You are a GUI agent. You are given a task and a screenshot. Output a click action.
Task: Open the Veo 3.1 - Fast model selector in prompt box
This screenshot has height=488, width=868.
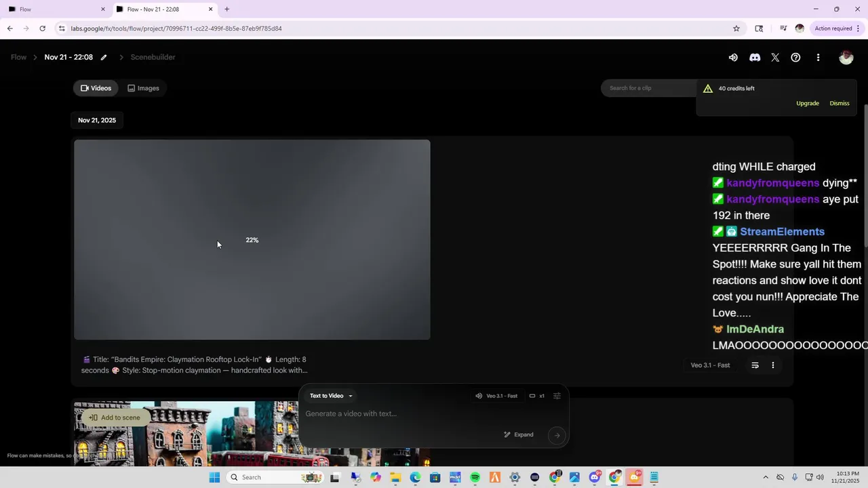(x=496, y=396)
